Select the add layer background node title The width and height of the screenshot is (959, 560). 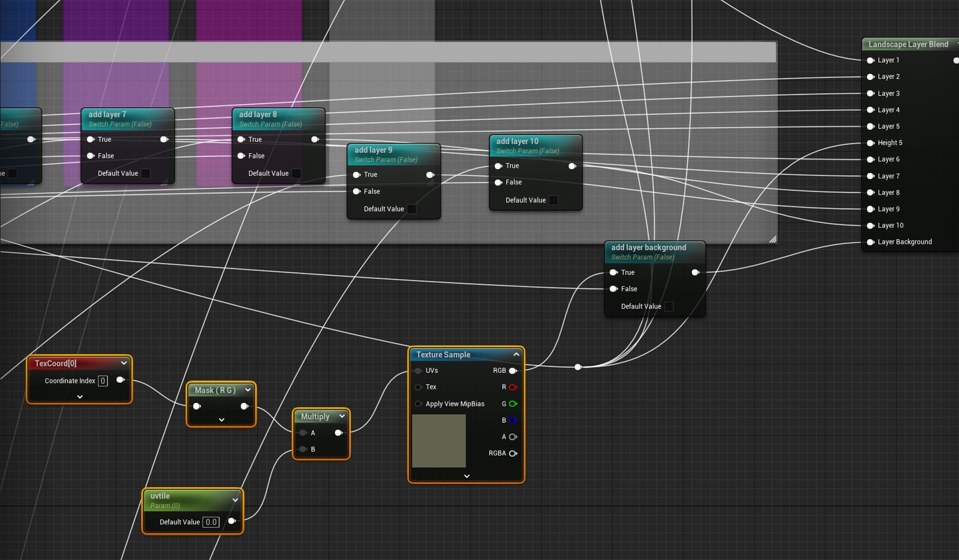tap(649, 248)
